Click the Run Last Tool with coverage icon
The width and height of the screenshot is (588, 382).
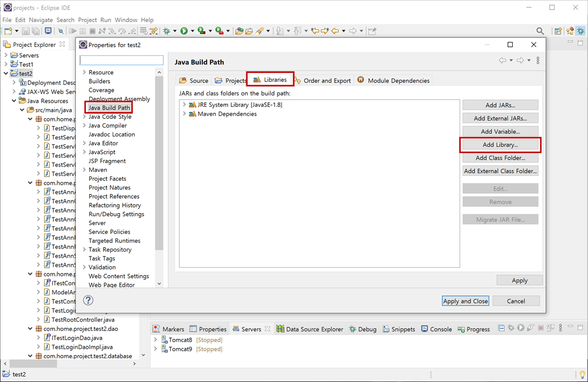tap(201, 31)
